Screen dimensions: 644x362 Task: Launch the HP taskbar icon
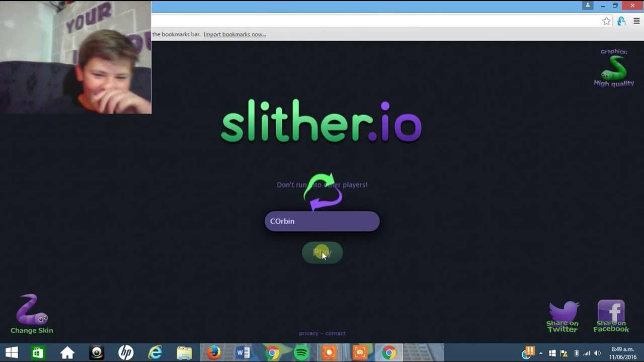pos(126,353)
